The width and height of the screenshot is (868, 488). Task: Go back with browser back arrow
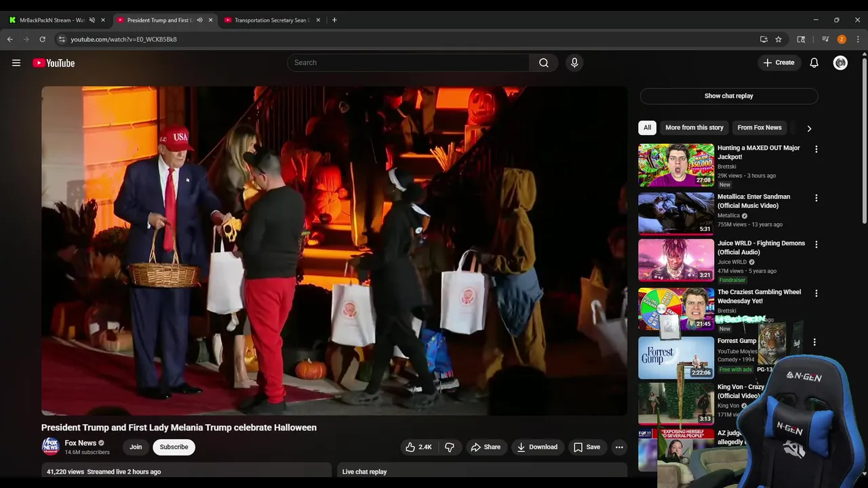(10, 39)
